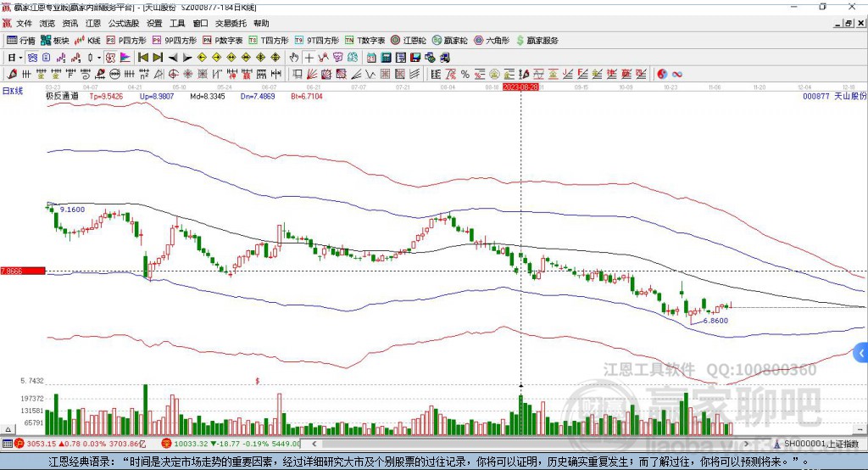The width and height of the screenshot is (868, 470).
Task: Expand the side panel blue chevron
Action: [861, 353]
